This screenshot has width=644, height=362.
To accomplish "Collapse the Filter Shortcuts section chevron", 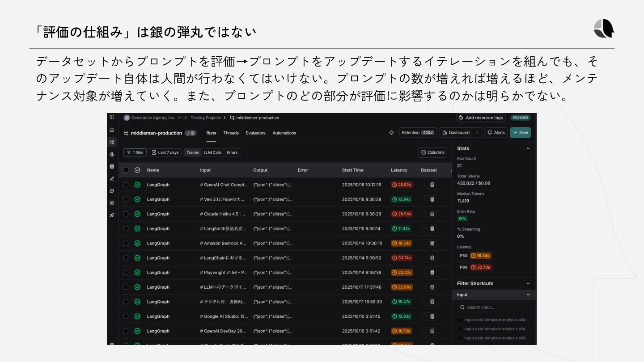I will [x=528, y=283].
